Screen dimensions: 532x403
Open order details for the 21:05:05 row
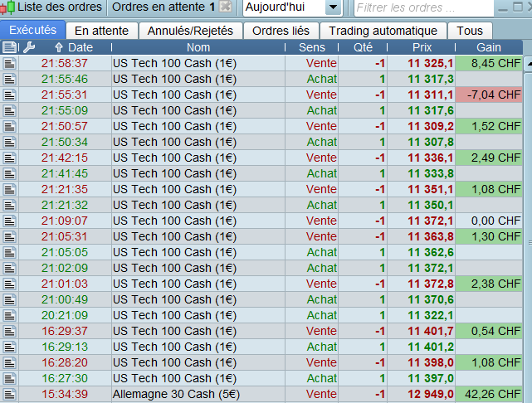point(9,253)
